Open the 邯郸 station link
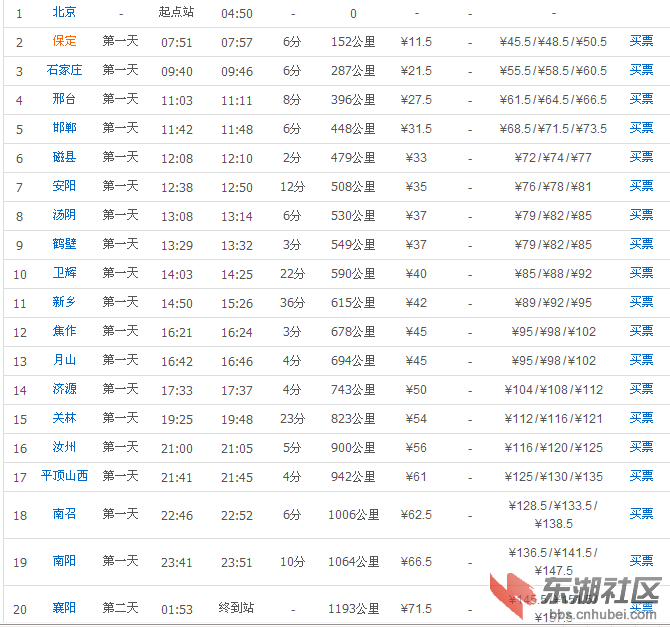The height and width of the screenshot is (627, 670). tap(64, 128)
